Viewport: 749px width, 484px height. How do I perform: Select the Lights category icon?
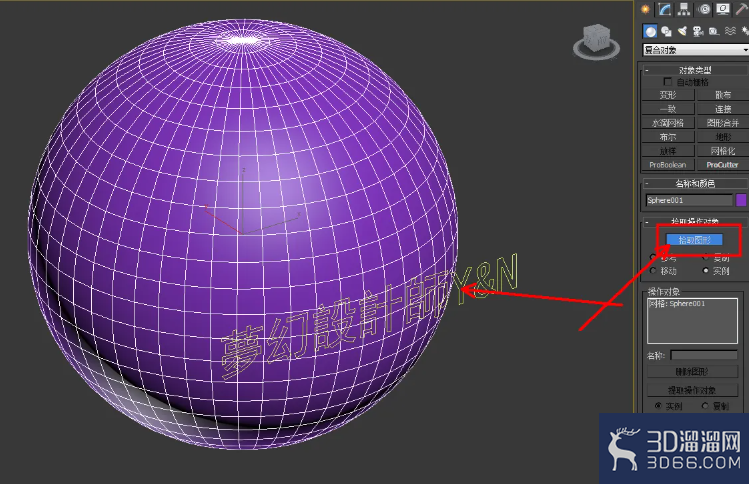coord(683,32)
